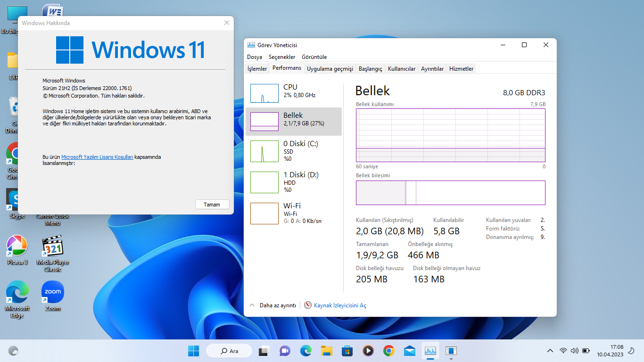Open Task View on the taskbar
This screenshot has width=644, height=362.
264,351
